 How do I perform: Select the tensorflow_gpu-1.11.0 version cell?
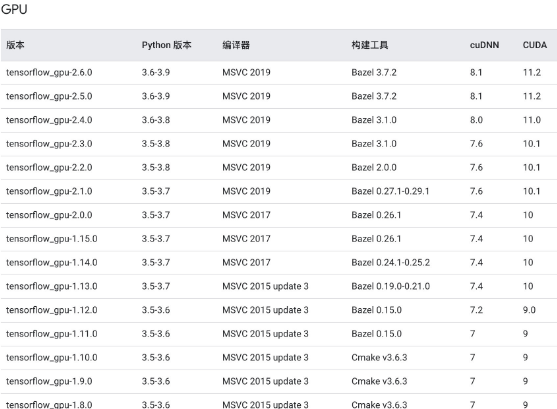click(52, 334)
